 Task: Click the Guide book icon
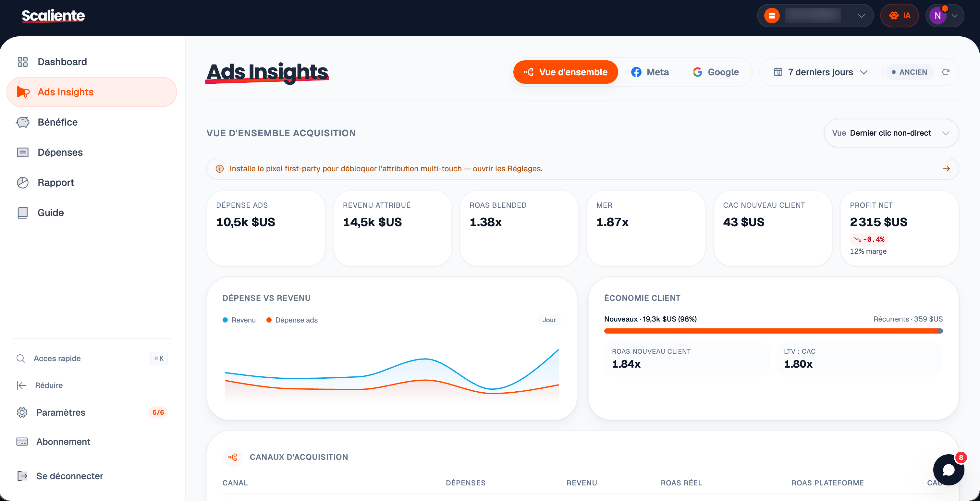[x=23, y=213]
